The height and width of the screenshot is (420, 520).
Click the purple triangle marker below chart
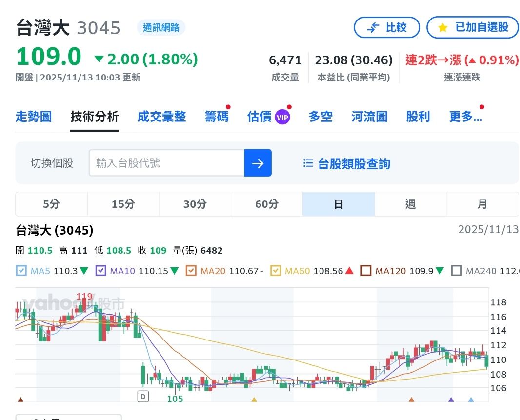(x=451, y=400)
